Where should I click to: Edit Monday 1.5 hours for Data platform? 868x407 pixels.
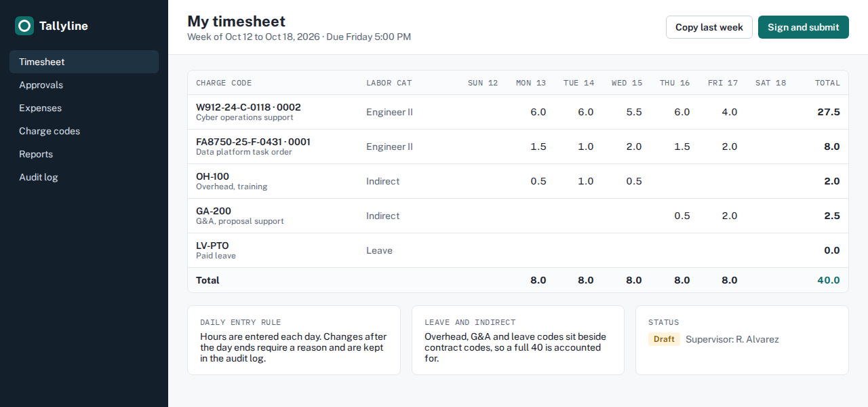(538, 147)
